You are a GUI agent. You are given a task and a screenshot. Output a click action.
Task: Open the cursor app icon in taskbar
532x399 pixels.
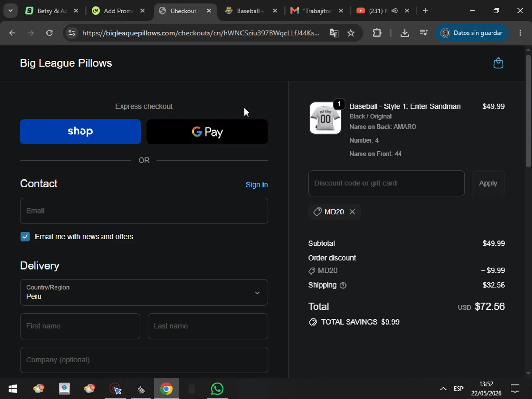point(116,389)
